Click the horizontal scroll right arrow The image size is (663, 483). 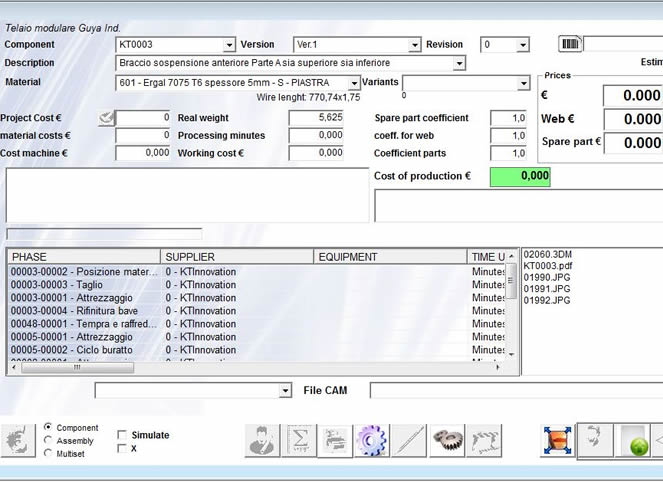click(x=498, y=368)
